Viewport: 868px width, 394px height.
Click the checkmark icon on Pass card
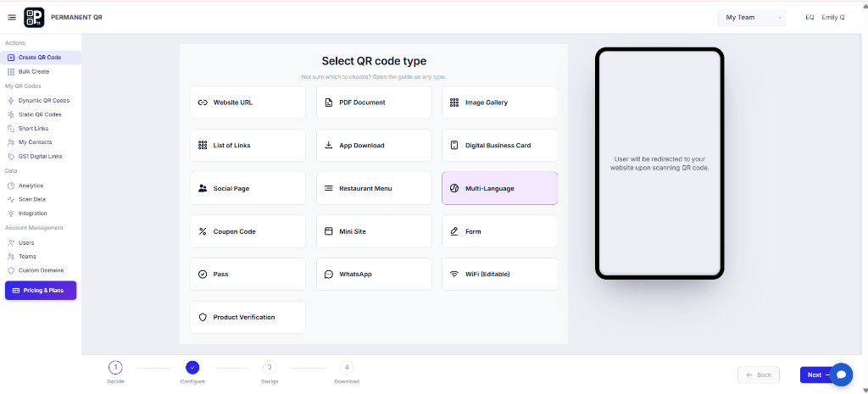coord(203,274)
